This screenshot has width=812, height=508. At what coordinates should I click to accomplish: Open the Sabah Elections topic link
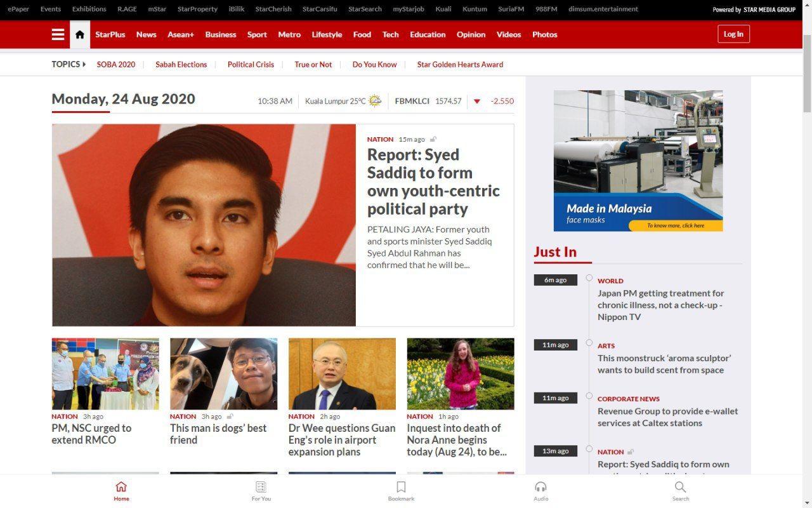click(x=181, y=64)
